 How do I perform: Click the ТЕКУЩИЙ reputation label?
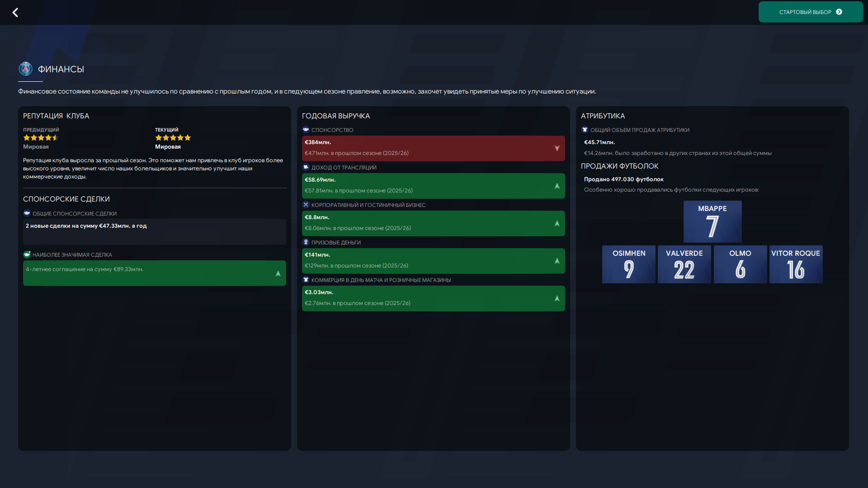pos(167,130)
